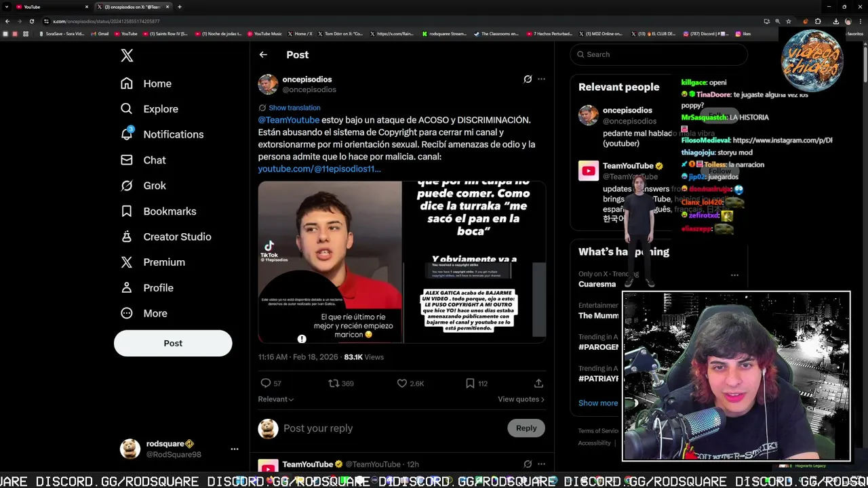Open three-dot menu on Cuaresma trend
Screen dimensions: 868x488
point(734,275)
